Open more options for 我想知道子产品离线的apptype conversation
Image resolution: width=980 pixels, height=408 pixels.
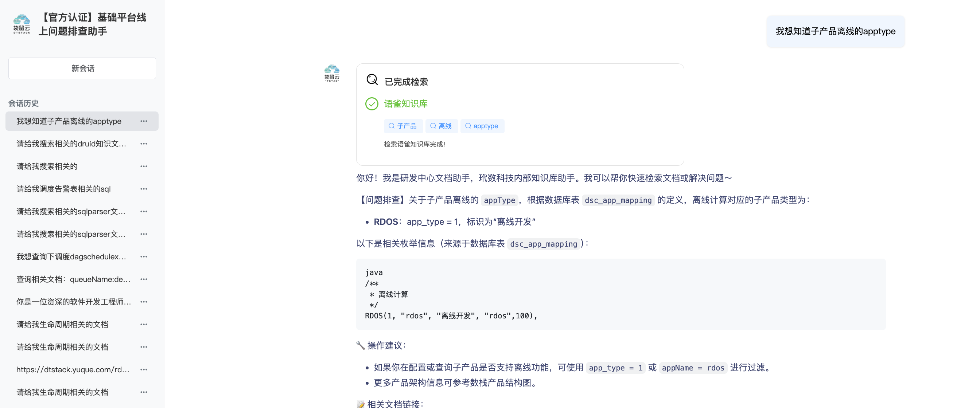tap(144, 121)
